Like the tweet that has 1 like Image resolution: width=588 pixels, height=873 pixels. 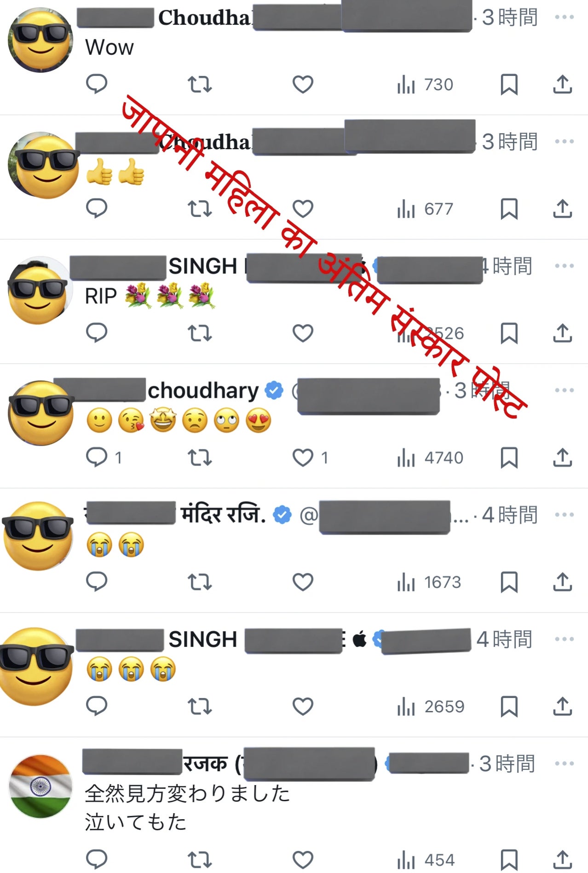pos(310,458)
